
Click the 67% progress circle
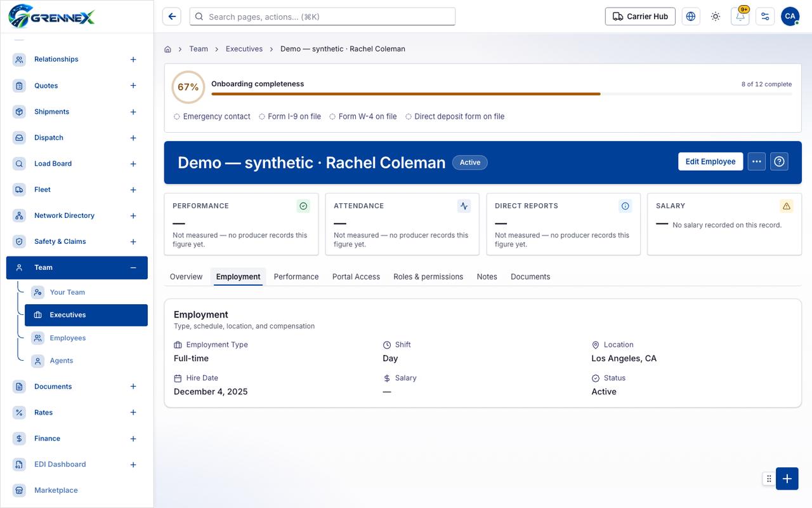click(x=188, y=87)
